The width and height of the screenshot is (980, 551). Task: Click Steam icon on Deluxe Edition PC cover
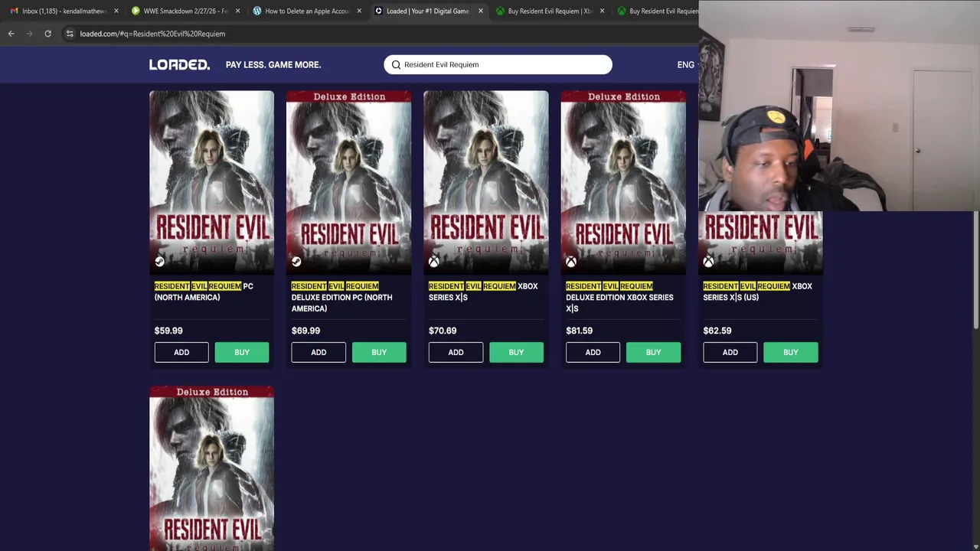coord(296,262)
